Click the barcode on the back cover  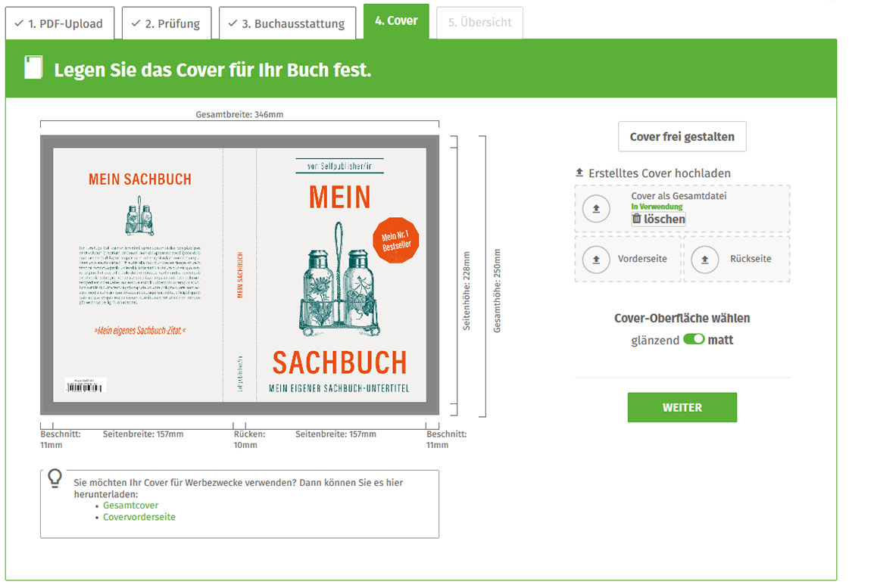85,385
